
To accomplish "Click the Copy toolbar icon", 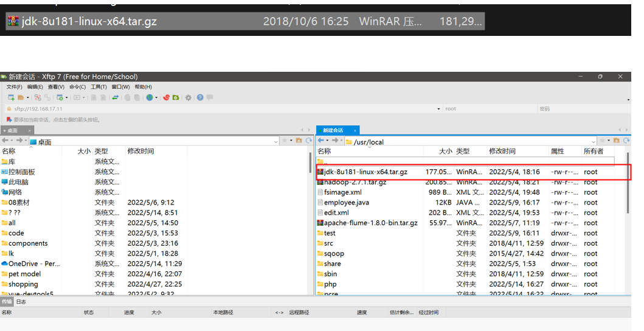I will (x=127, y=97).
